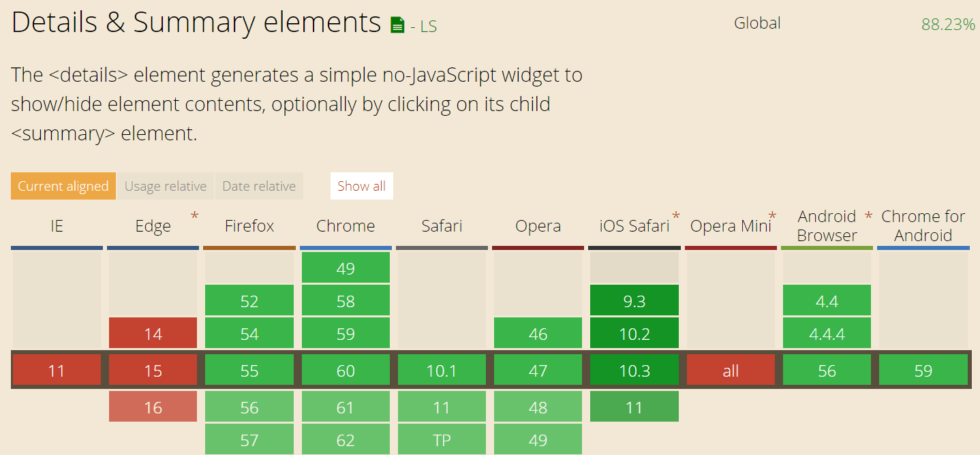Click the Show all button
Screen dimensions: 980x455
(362, 186)
